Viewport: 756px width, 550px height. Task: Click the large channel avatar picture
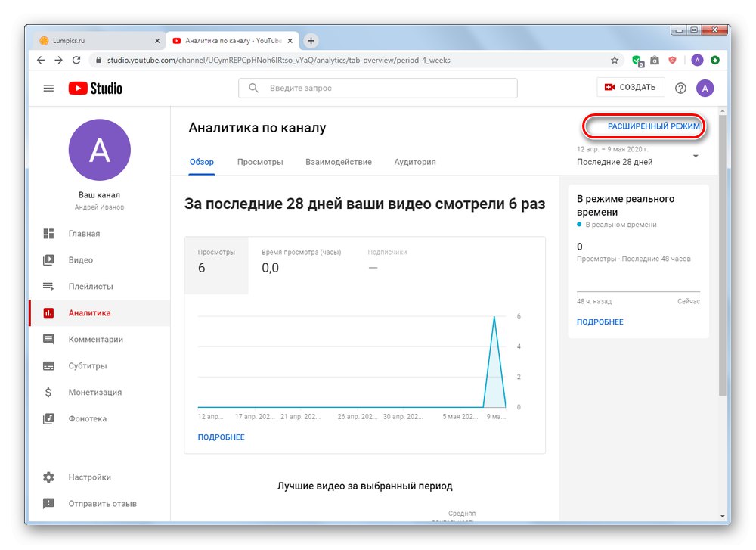coord(99,150)
